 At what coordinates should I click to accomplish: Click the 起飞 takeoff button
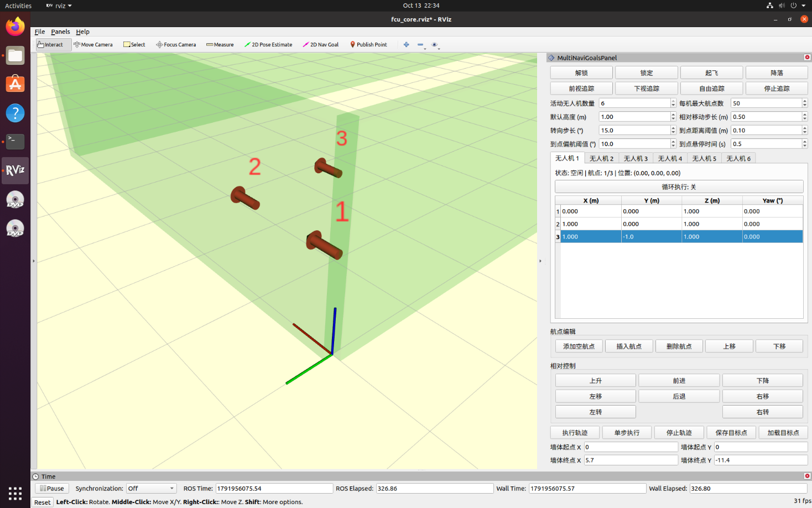[712, 73]
